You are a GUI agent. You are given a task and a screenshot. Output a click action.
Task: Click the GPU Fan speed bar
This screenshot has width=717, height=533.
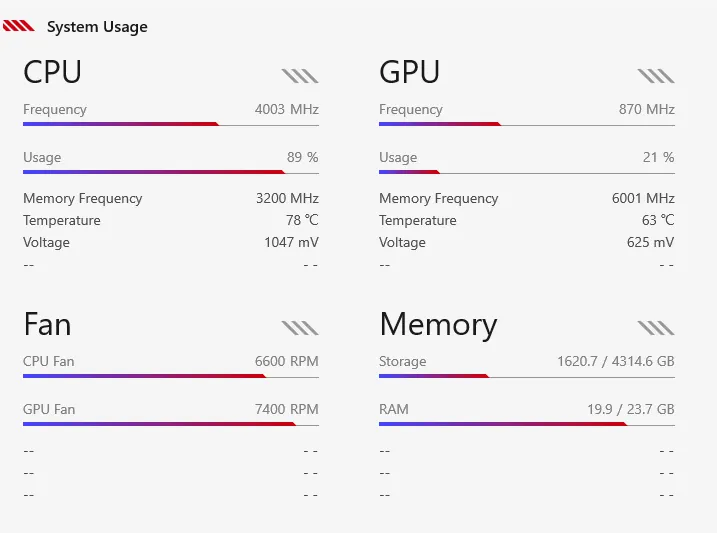(x=171, y=424)
